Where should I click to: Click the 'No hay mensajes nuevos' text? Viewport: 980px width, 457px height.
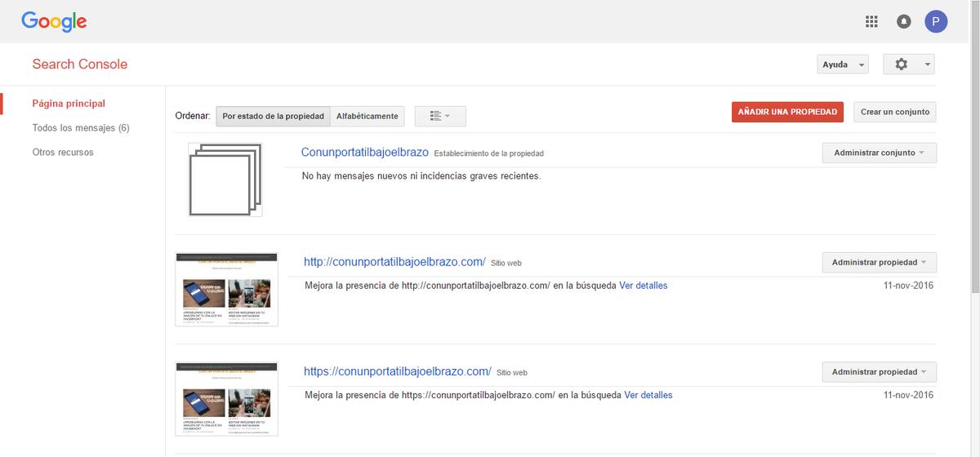click(x=421, y=175)
